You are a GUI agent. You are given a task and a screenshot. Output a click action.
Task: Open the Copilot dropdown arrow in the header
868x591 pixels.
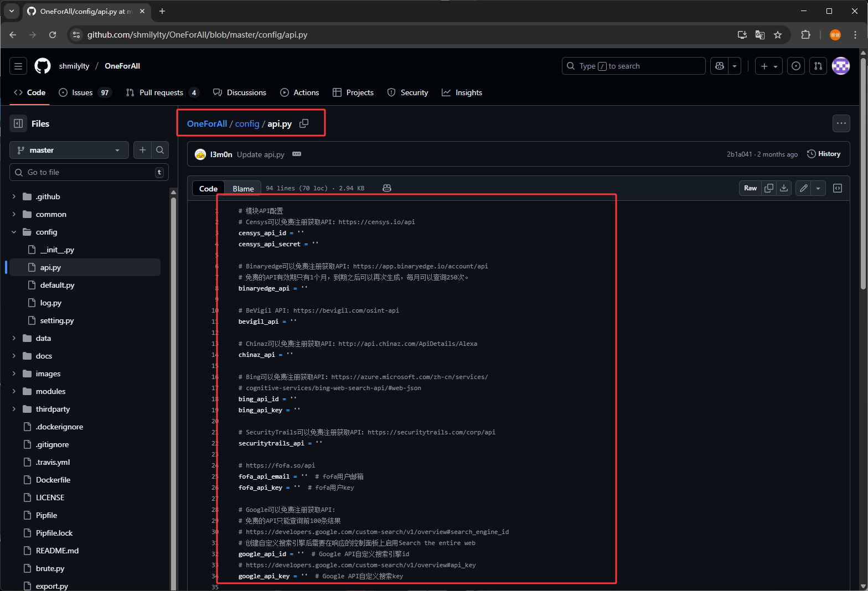735,66
